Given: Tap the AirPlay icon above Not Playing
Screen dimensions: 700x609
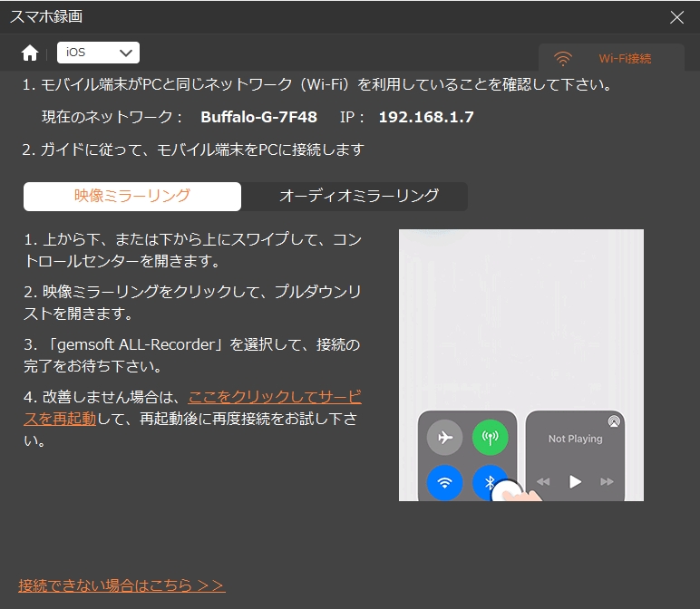Looking at the screenshot, I should point(614,421).
